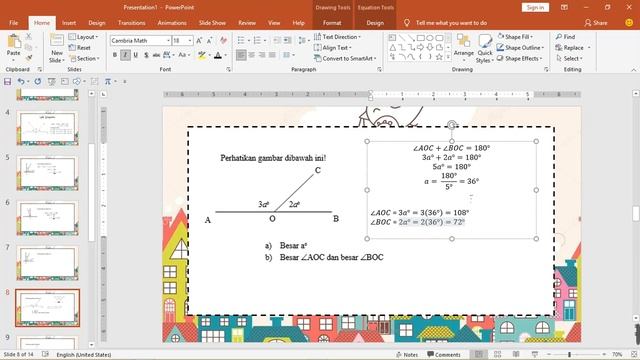Screen dimensions: 640x360
Task: Click the Sign in button
Action: [x=535, y=7]
